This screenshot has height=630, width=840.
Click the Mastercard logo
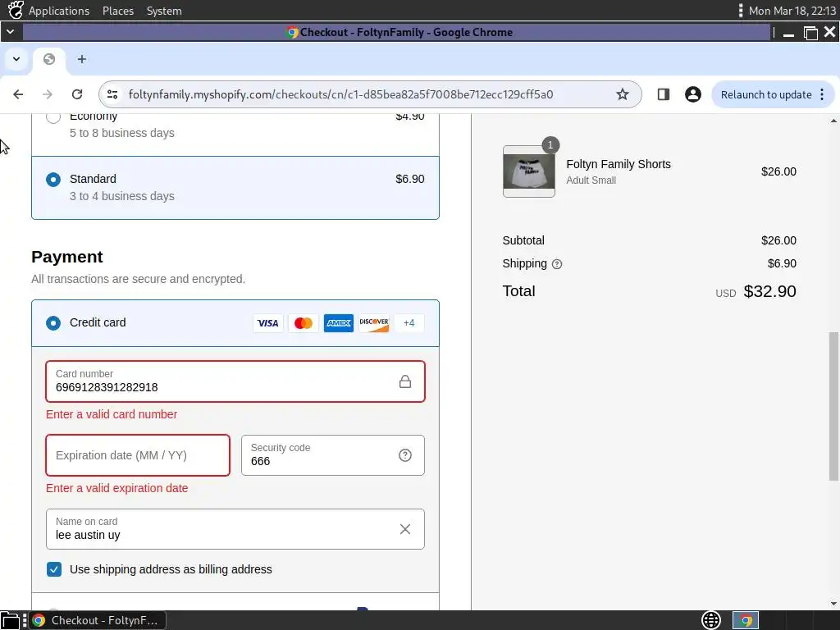tap(304, 323)
